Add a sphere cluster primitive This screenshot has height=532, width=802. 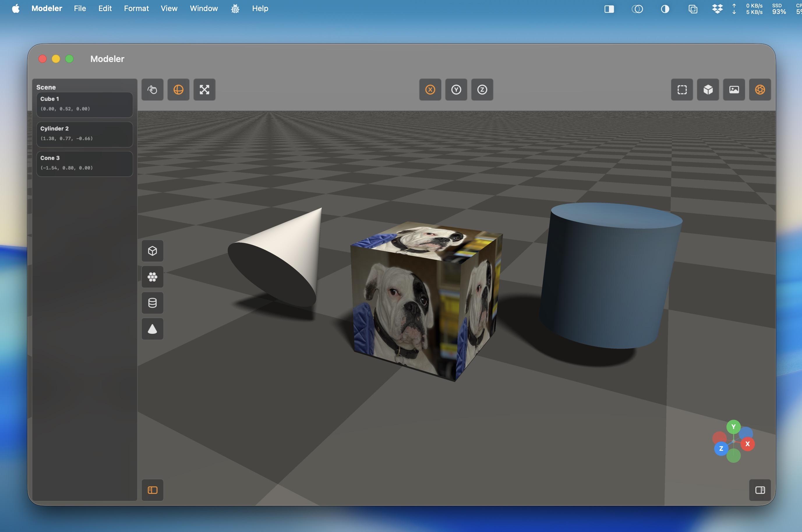(x=152, y=277)
